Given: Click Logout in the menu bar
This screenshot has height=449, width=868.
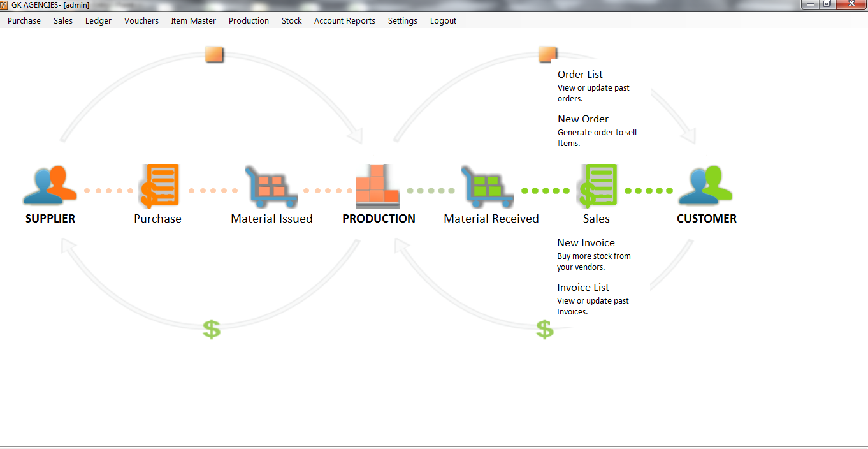Looking at the screenshot, I should click(x=443, y=21).
